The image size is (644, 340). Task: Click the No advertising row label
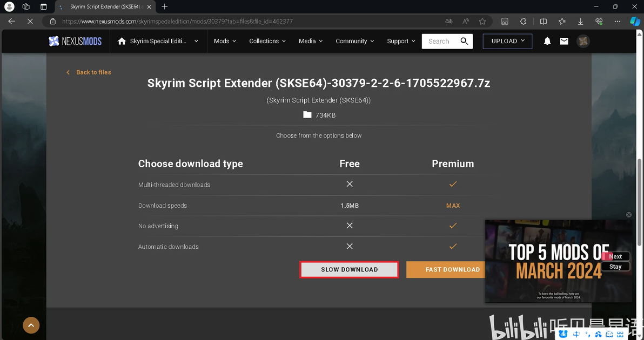coord(158,226)
